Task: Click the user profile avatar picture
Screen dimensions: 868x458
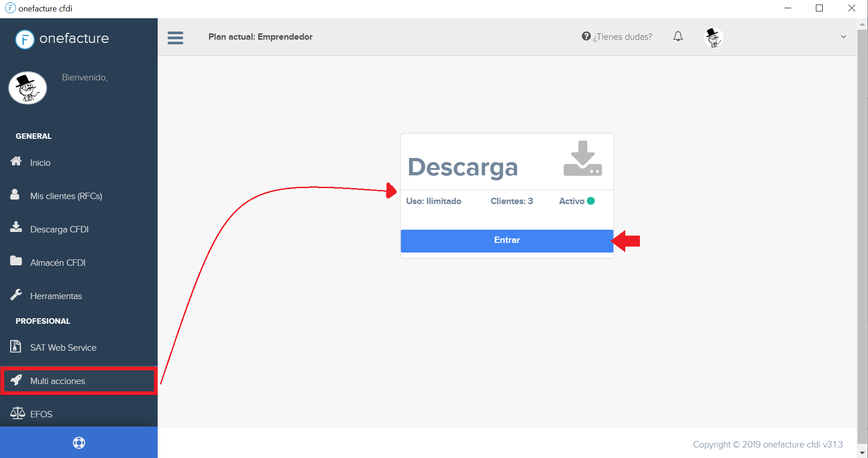Action: 713,37
